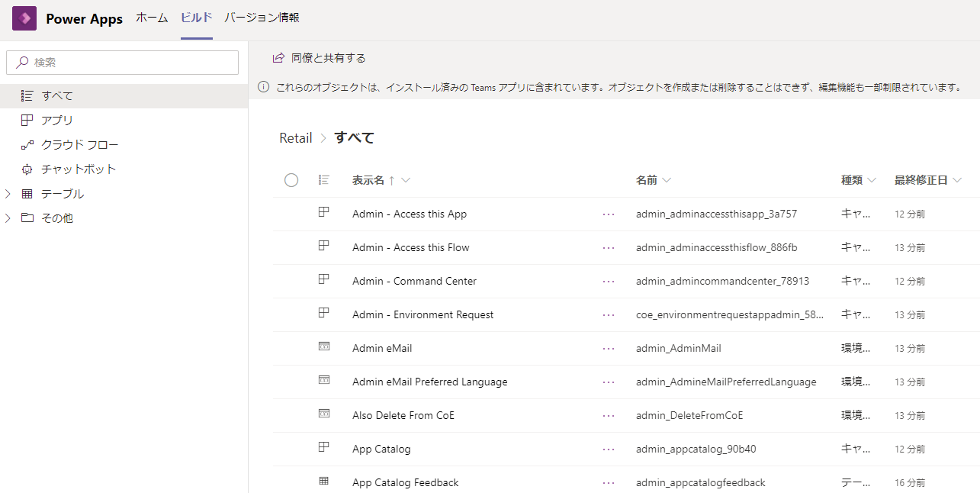Switch to the バージョン情報 tab
Screen dimensions: 980x493
(262, 18)
